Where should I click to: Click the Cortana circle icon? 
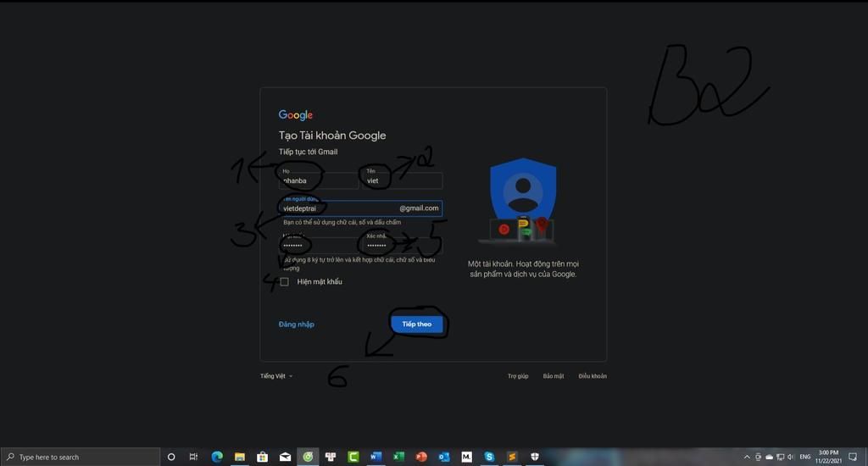pyautogui.click(x=171, y=457)
